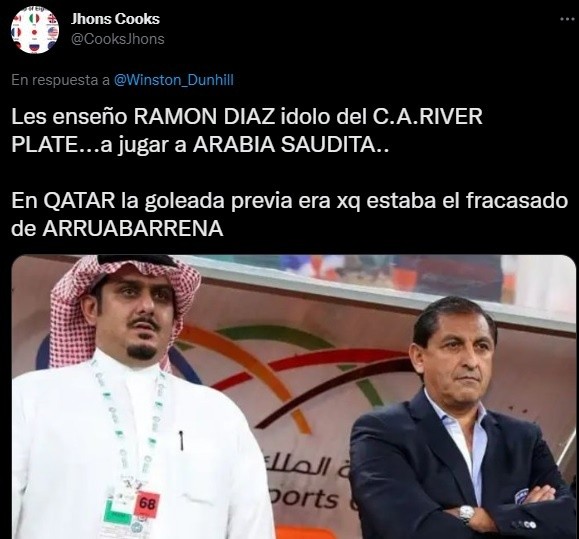Click the silver wristwatch in photo
This screenshot has height=539, width=579.
pyautogui.click(x=467, y=514)
